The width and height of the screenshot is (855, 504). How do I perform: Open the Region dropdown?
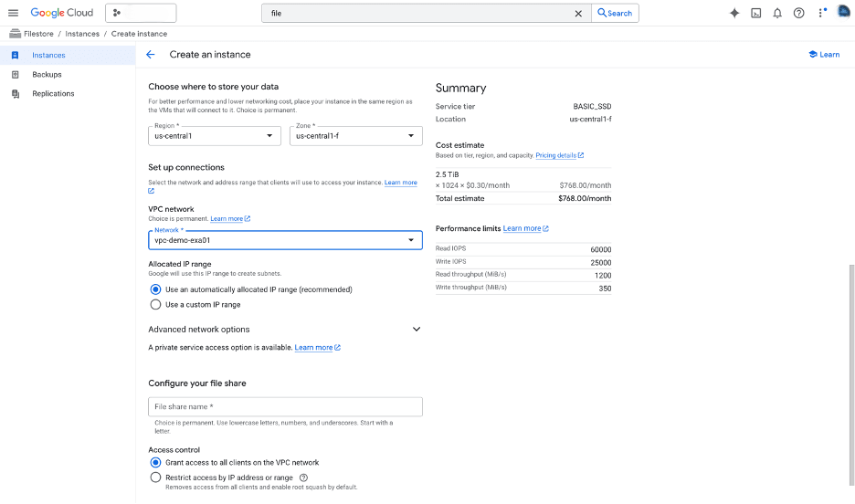coord(215,136)
